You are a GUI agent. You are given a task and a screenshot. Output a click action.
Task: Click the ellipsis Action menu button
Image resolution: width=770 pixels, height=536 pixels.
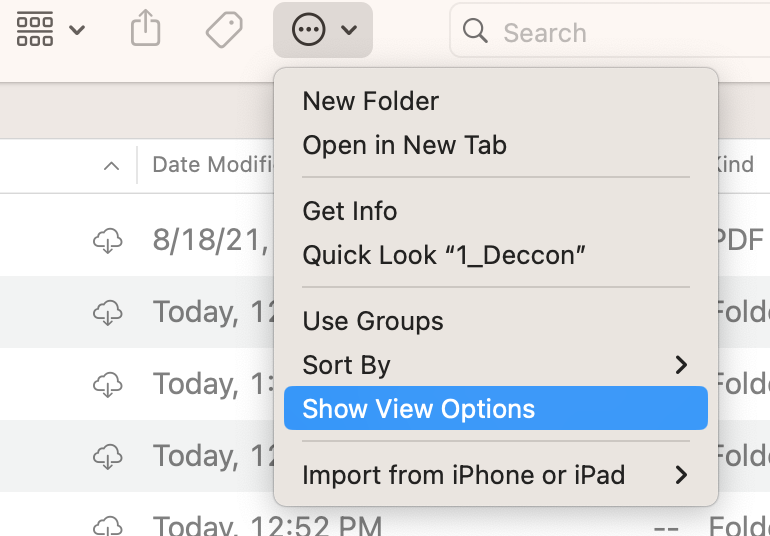click(309, 30)
